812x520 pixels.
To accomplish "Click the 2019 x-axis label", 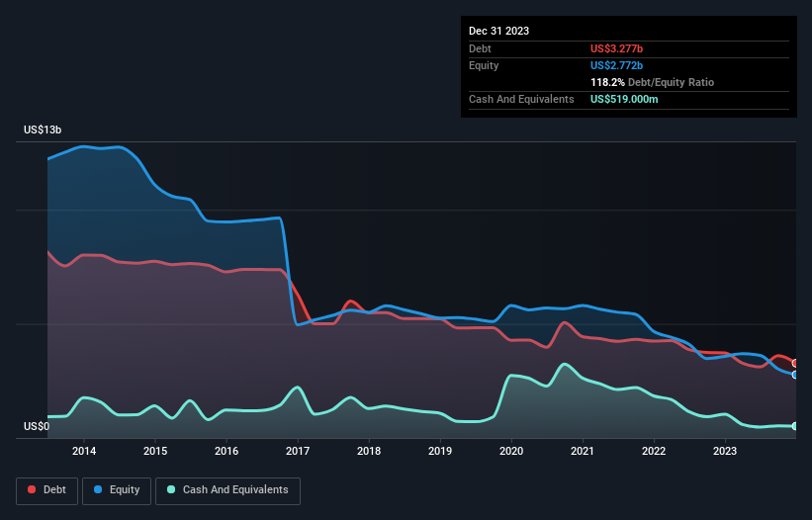I will pos(440,451).
